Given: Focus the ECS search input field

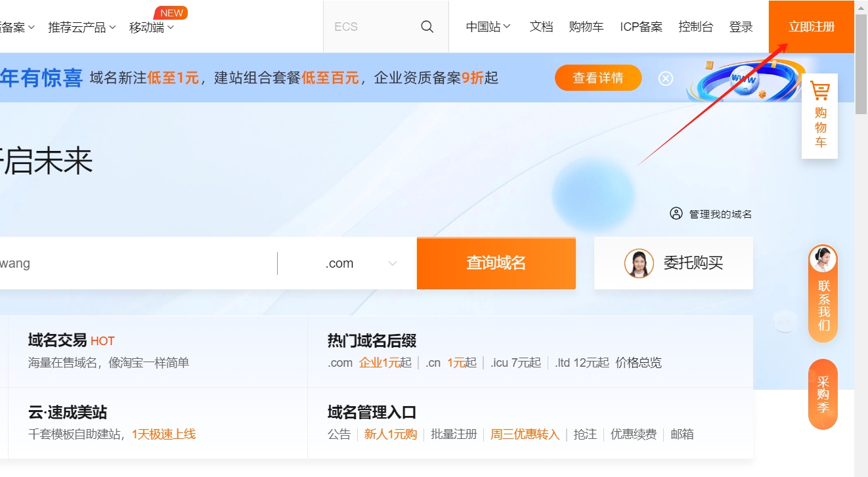Looking at the screenshot, I should coord(371,27).
